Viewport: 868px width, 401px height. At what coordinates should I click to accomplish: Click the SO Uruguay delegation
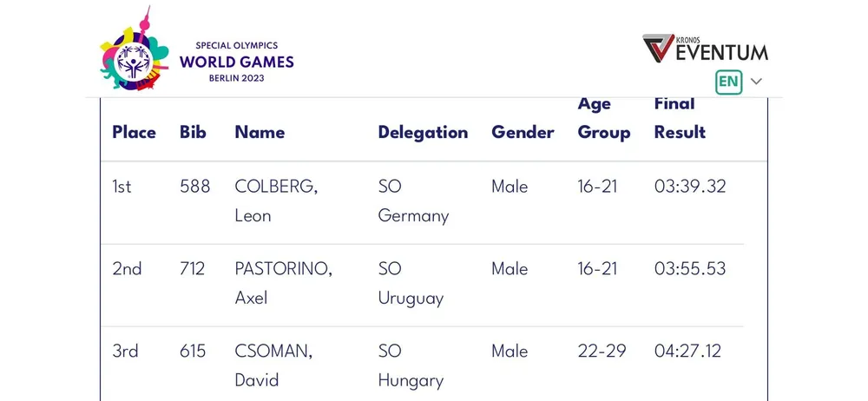click(411, 283)
